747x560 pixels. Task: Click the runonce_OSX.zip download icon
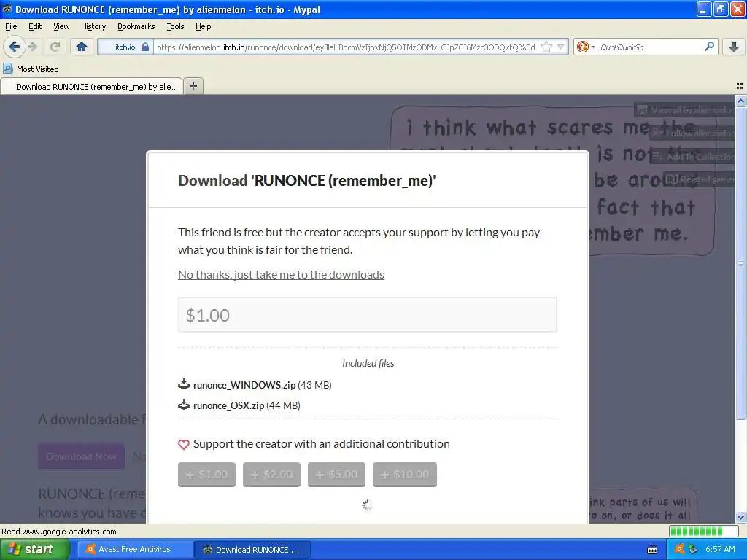[x=183, y=405]
